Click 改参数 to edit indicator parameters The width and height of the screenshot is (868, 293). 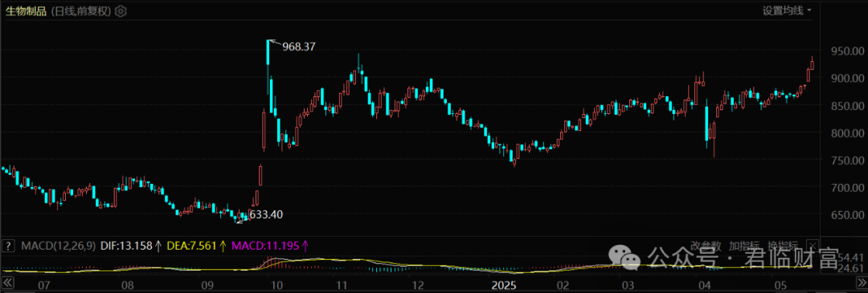[x=706, y=246]
